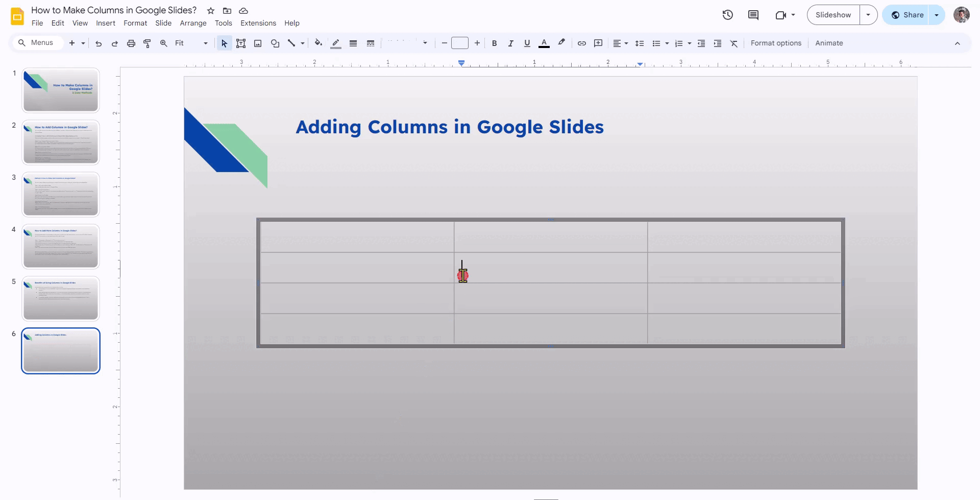
Task: Open the Fit zoom dropdown
Action: (191, 43)
